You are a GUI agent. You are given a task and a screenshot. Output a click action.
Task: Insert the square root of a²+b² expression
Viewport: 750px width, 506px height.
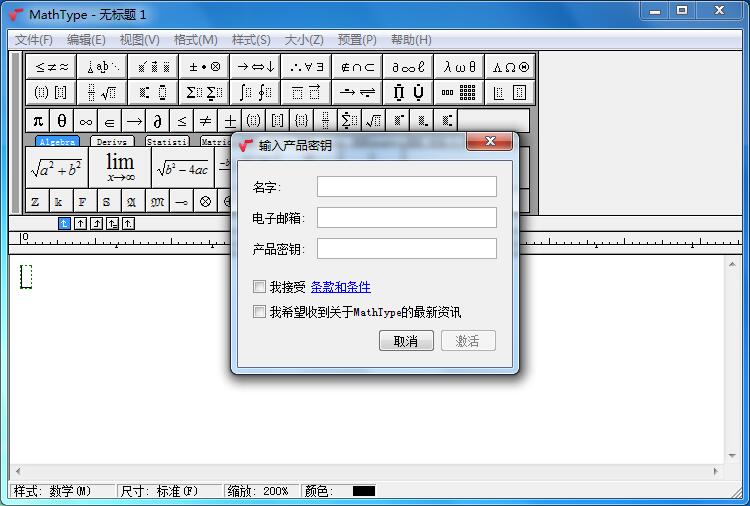click(x=57, y=168)
